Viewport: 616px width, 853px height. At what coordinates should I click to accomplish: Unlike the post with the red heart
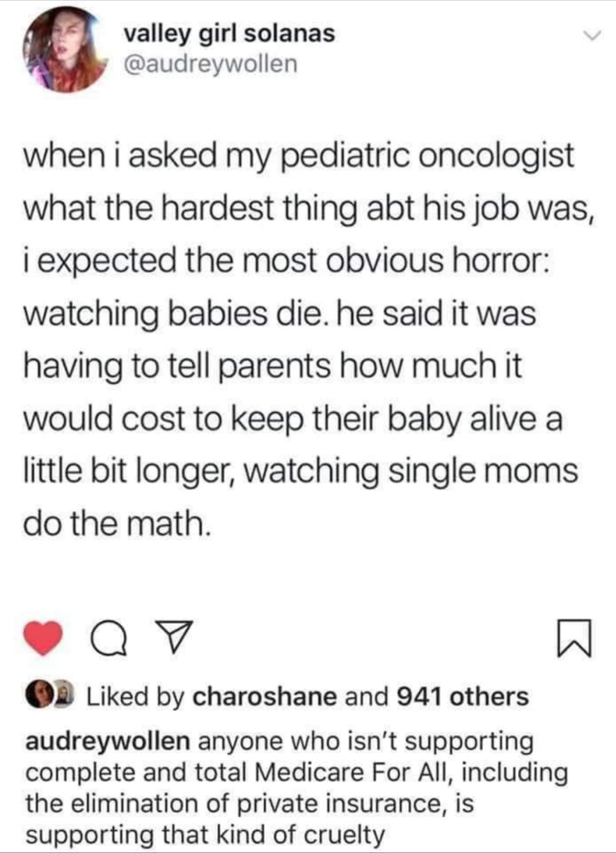(x=43, y=638)
